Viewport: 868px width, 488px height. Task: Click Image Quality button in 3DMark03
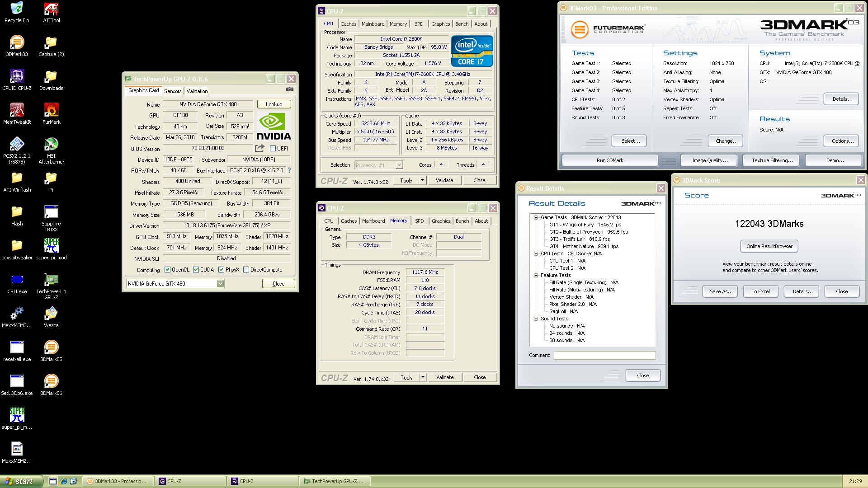(710, 160)
